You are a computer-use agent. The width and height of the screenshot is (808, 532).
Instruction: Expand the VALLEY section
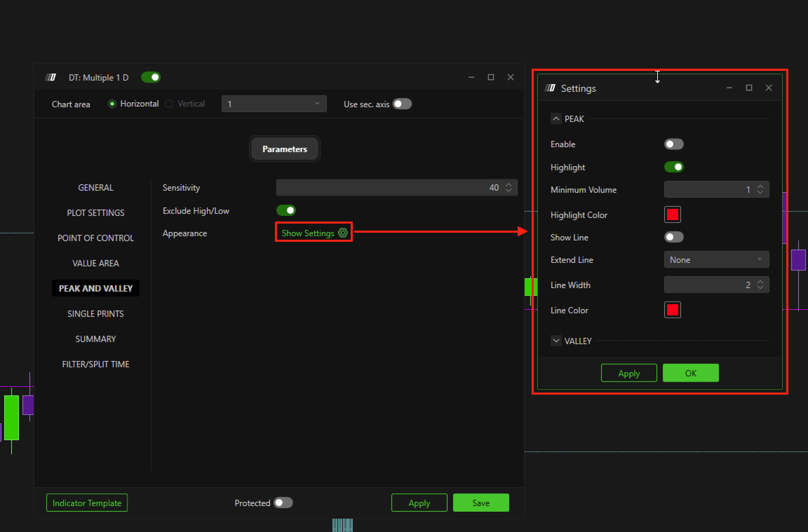[x=556, y=341]
